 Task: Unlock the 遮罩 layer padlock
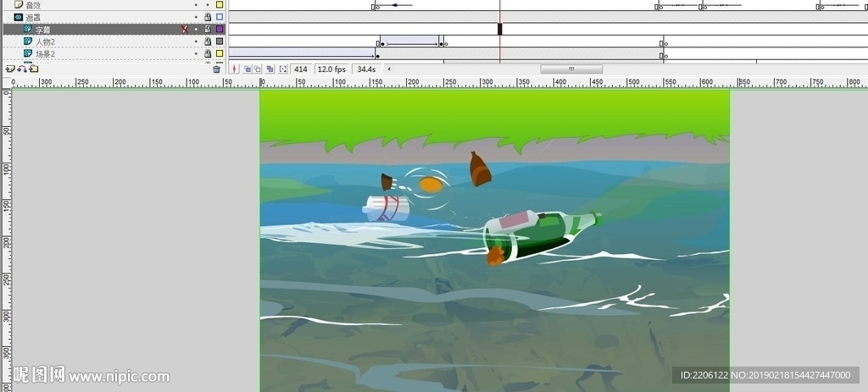click(208, 17)
